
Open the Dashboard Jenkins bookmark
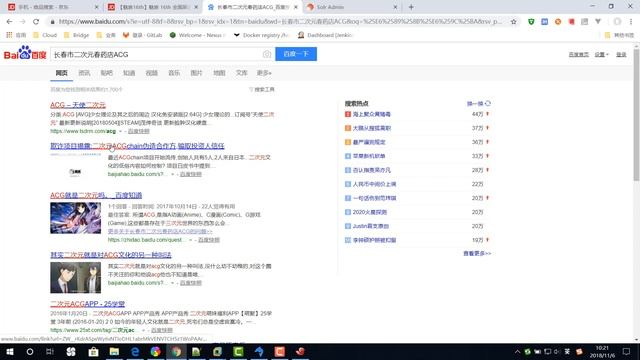point(325,35)
